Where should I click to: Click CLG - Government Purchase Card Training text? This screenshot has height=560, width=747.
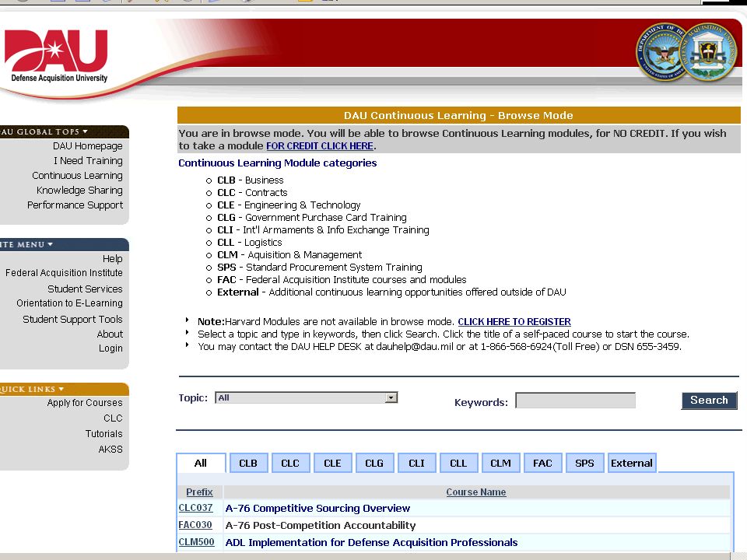point(312,218)
